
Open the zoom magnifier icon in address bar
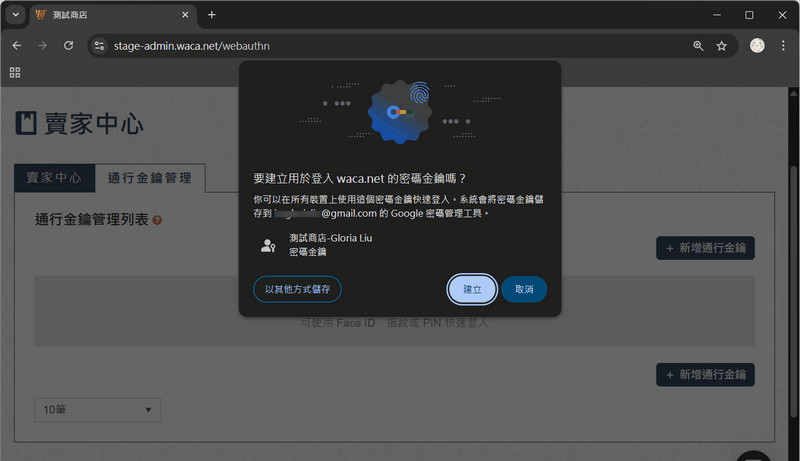click(698, 46)
